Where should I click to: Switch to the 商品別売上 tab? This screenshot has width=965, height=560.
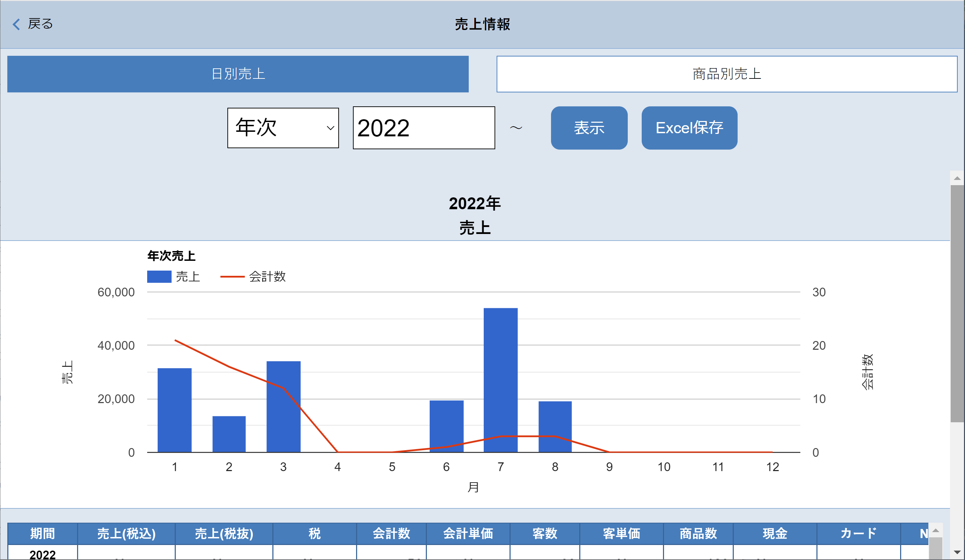point(726,74)
